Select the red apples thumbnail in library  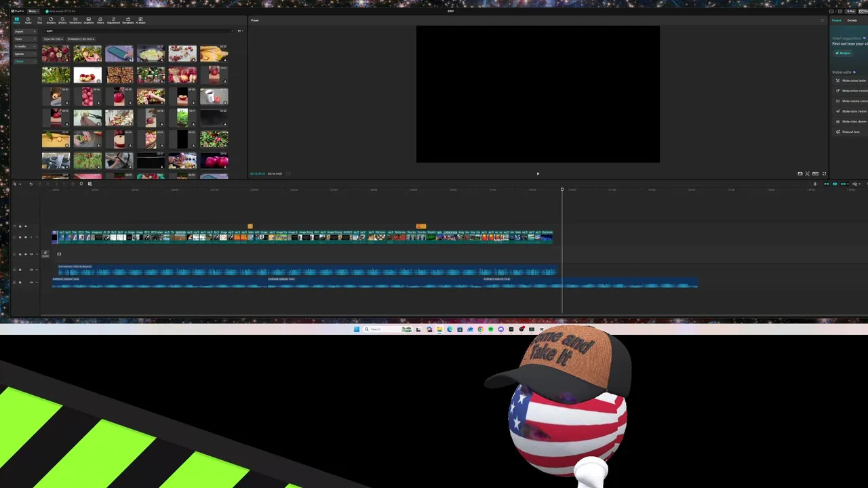[x=56, y=53]
